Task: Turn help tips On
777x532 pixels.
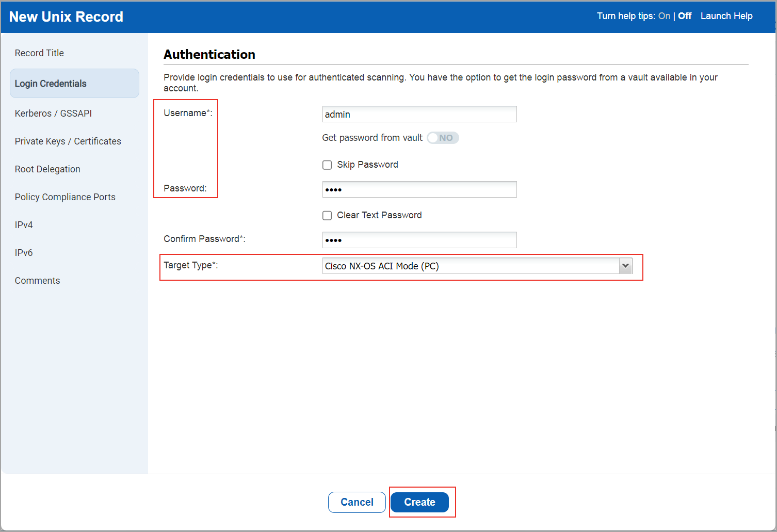Action: pyautogui.click(x=665, y=16)
